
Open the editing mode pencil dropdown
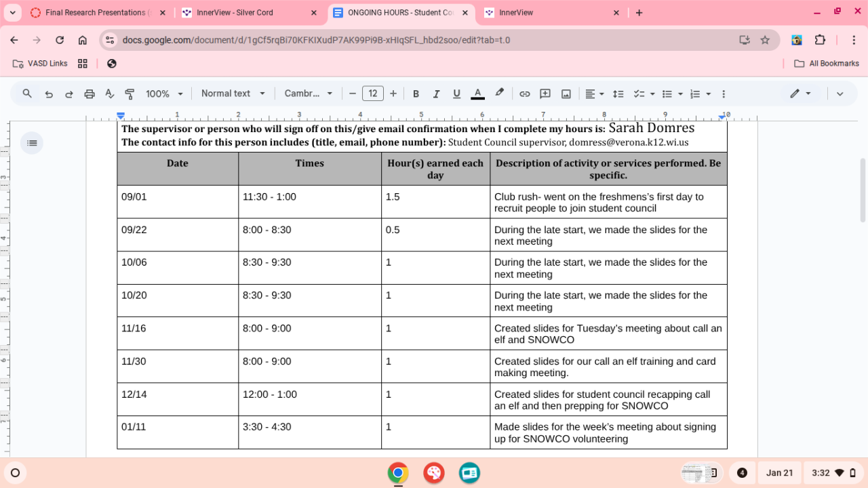click(x=801, y=94)
